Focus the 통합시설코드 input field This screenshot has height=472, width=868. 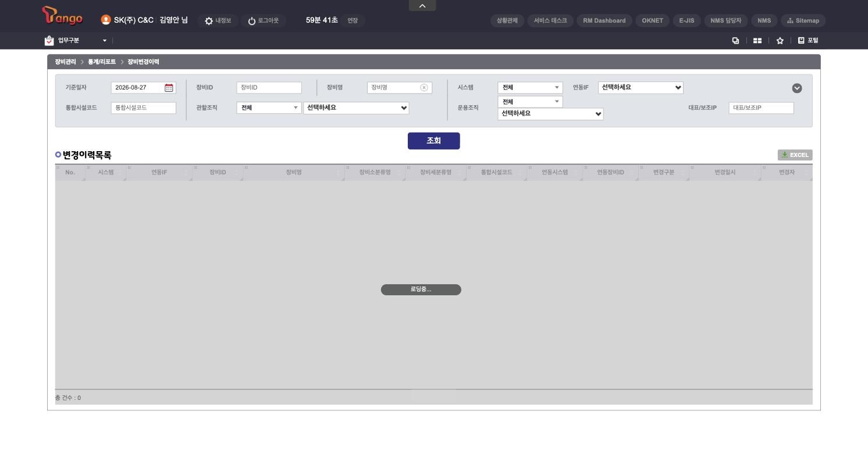point(144,108)
